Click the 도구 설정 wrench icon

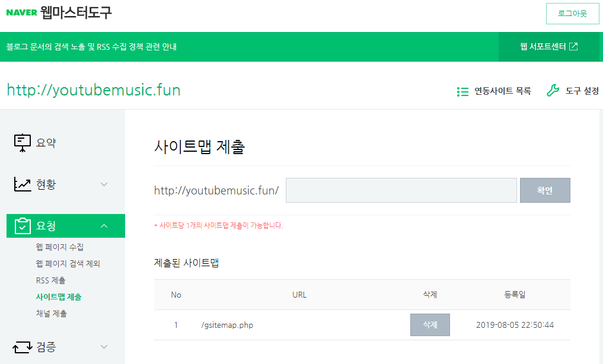pyautogui.click(x=553, y=91)
